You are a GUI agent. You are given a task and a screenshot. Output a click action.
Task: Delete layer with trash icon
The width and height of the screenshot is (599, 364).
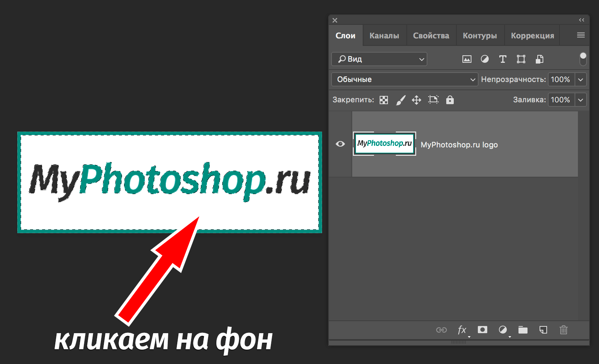563,330
